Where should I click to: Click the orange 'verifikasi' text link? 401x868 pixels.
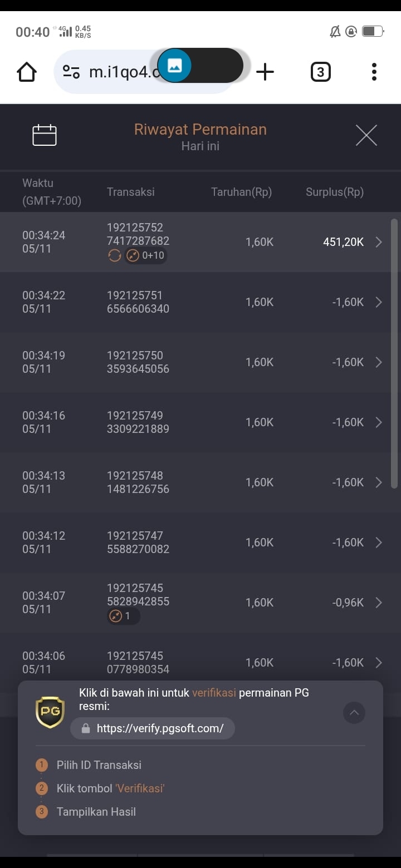point(214,693)
